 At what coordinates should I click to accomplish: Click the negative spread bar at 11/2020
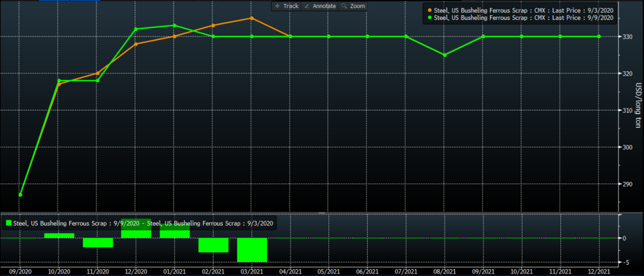pyautogui.click(x=98, y=242)
